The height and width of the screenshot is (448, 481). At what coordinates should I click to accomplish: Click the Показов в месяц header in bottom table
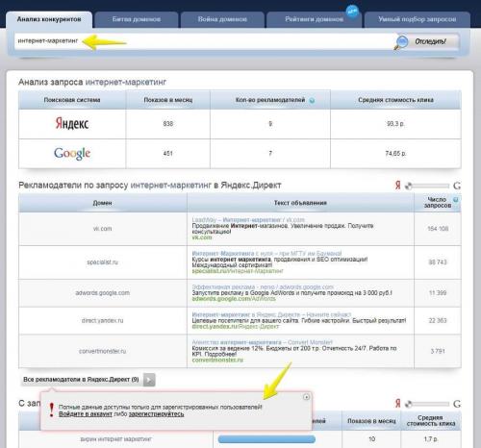[x=371, y=421]
